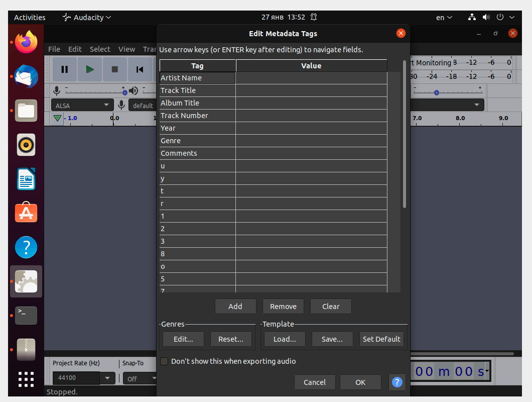Open the Select menu in Audacity
This screenshot has width=532, height=402.
tap(99, 49)
